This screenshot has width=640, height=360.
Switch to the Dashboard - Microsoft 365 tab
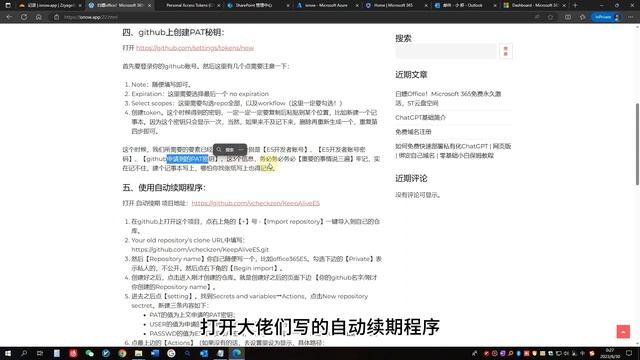[533, 5]
